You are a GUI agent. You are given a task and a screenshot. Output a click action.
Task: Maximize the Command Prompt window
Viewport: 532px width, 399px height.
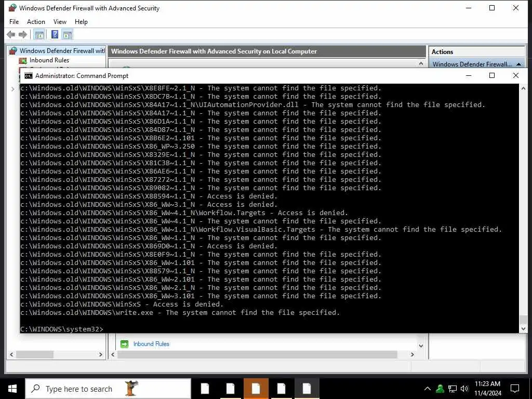click(x=492, y=75)
